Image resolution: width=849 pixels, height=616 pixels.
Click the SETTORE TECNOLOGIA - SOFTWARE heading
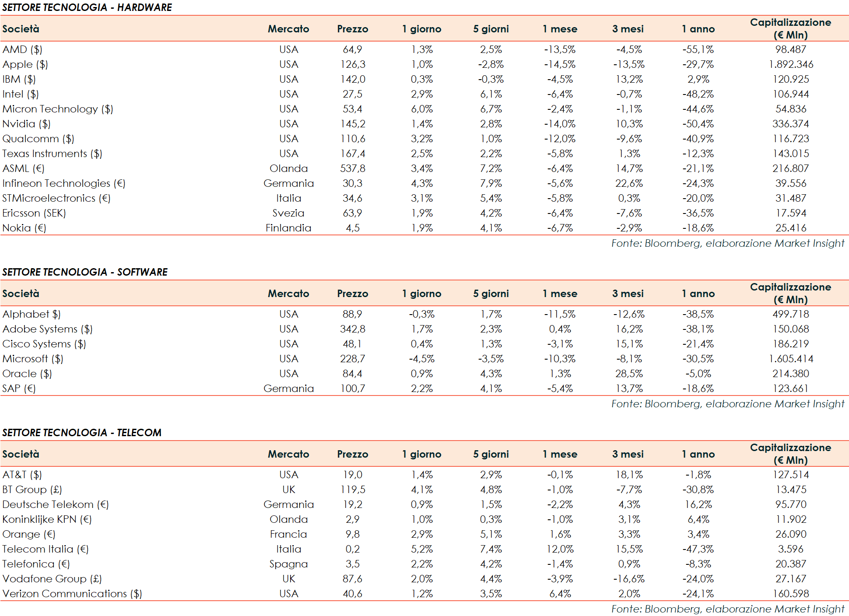[x=85, y=272]
